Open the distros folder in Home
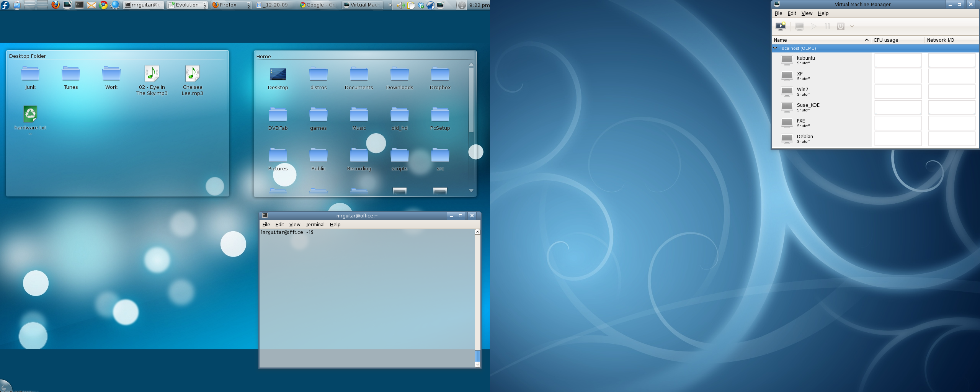Image resolution: width=980 pixels, height=392 pixels. pos(318,78)
